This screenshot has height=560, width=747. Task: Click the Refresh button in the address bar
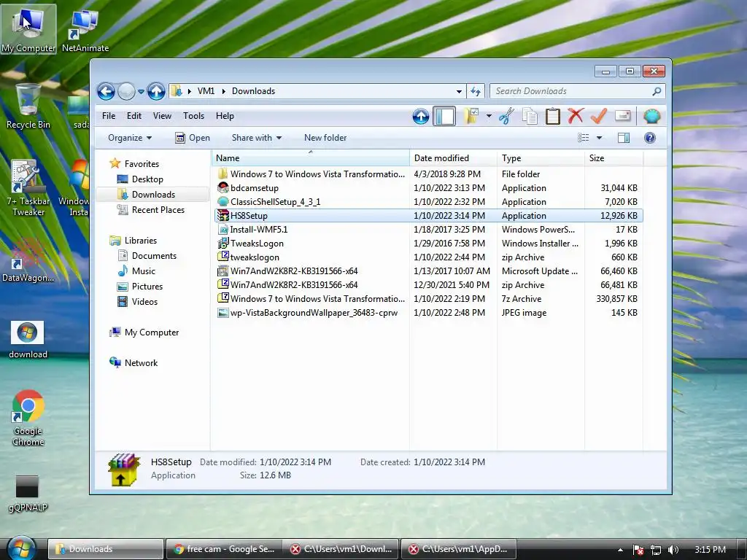coord(476,91)
